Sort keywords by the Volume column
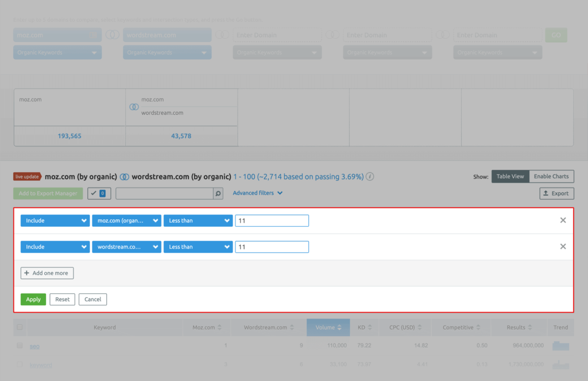 coord(328,327)
